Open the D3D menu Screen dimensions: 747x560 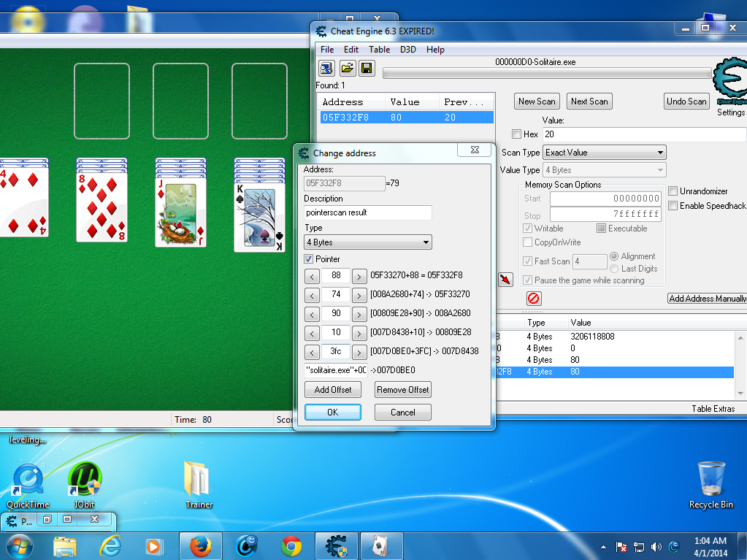pyautogui.click(x=407, y=50)
